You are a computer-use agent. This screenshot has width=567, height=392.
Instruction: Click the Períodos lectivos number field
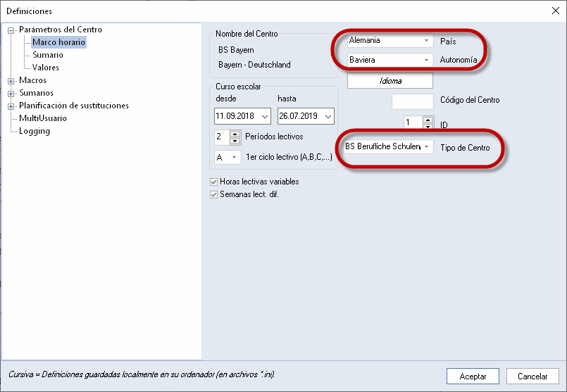pyautogui.click(x=222, y=137)
